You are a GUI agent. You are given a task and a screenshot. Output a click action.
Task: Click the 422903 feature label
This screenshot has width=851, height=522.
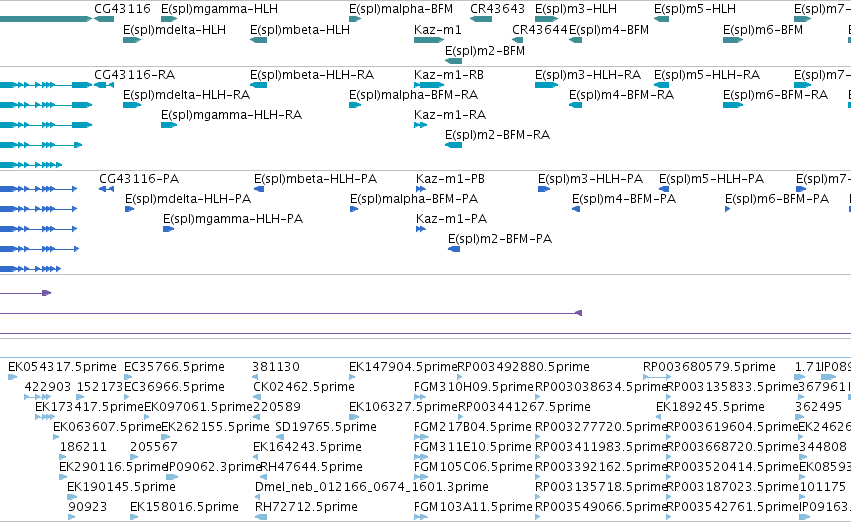pos(47,387)
